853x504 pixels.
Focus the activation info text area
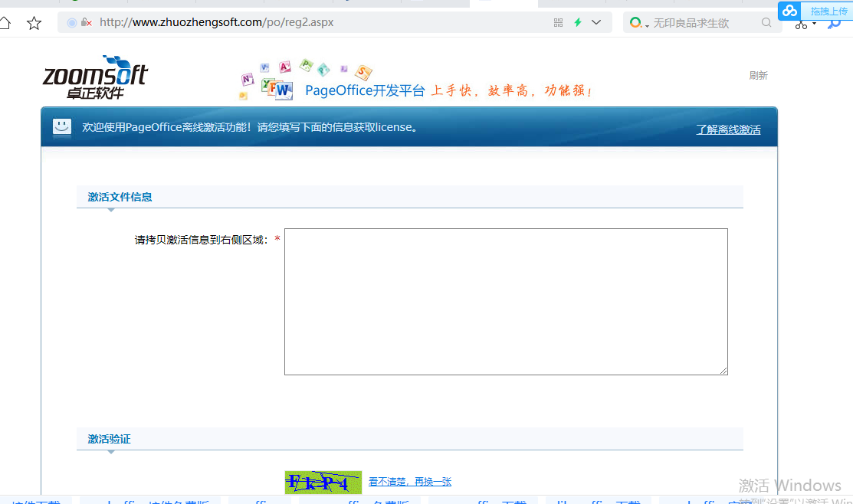tap(506, 302)
